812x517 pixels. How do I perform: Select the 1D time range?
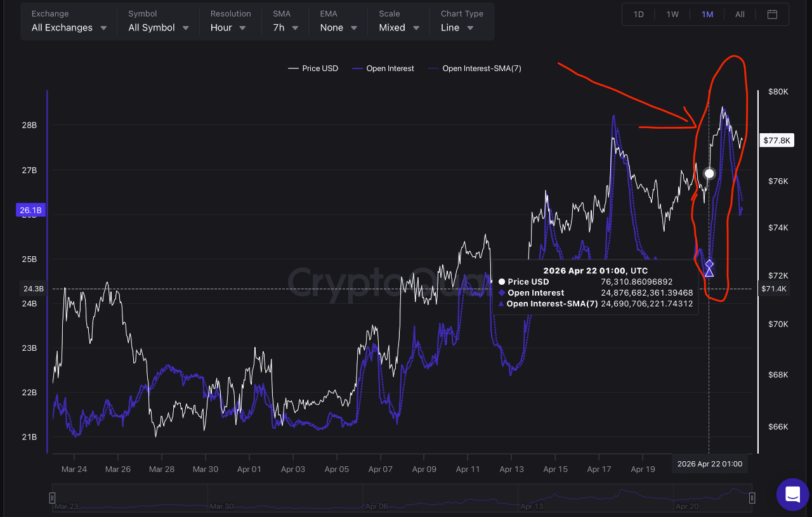[x=639, y=14]
